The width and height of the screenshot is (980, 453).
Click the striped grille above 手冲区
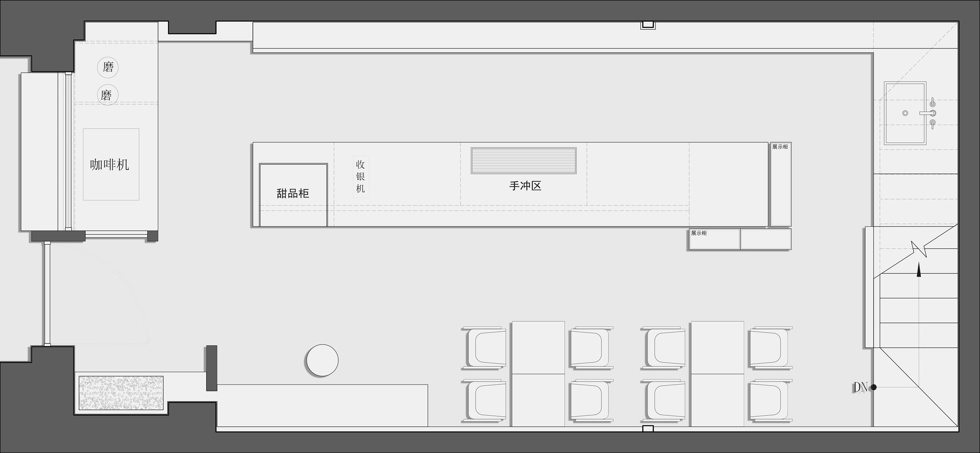tap(523, 161)
